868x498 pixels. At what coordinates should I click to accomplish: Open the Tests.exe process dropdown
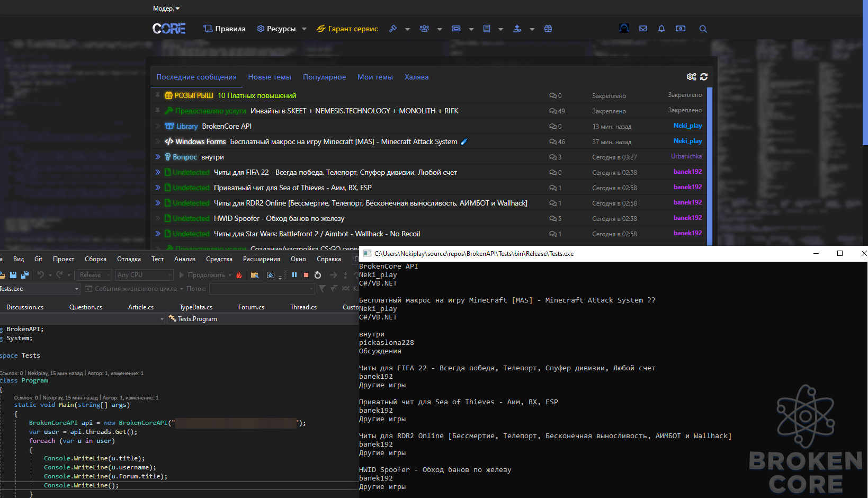pos(40,289)
